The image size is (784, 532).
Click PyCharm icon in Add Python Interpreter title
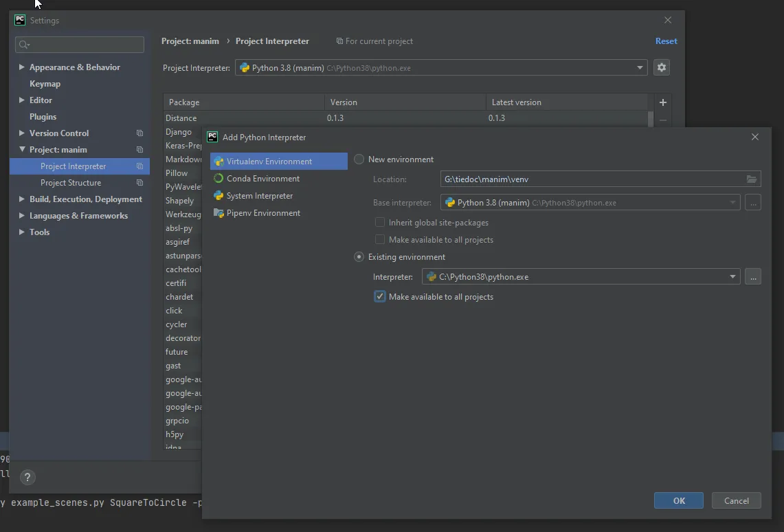(212, 137)
